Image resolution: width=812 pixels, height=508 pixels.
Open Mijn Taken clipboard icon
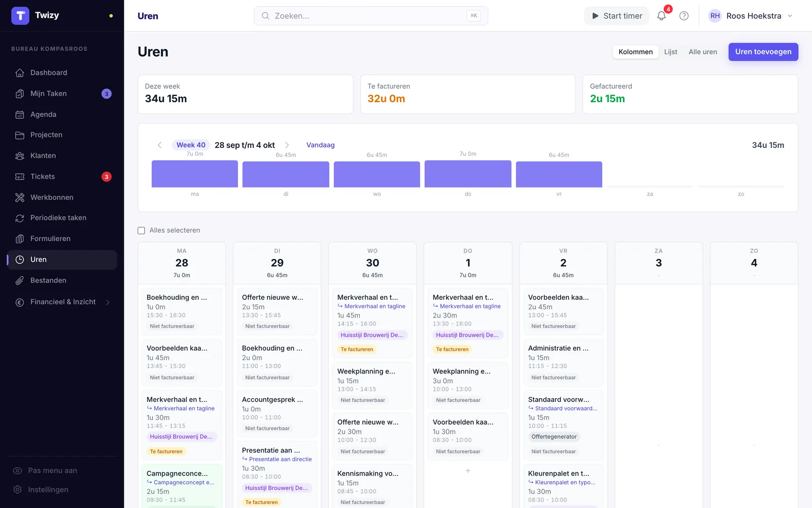[20, 93]
